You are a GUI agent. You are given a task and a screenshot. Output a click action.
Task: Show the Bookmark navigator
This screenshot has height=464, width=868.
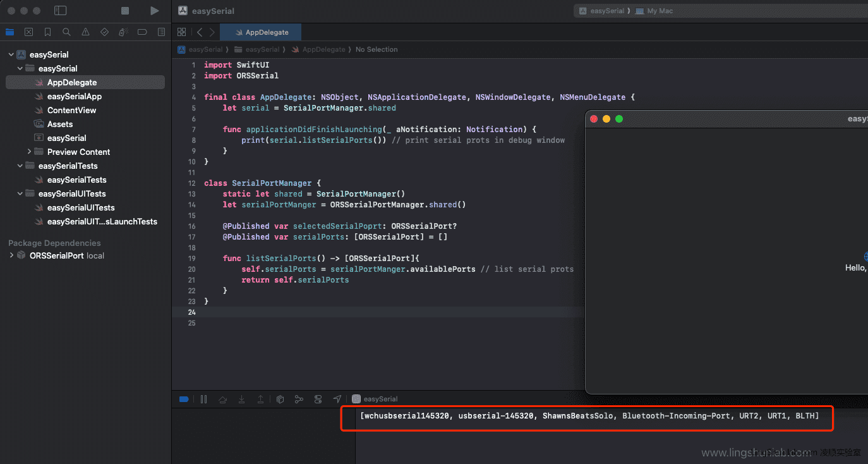(x=47, y=32)
